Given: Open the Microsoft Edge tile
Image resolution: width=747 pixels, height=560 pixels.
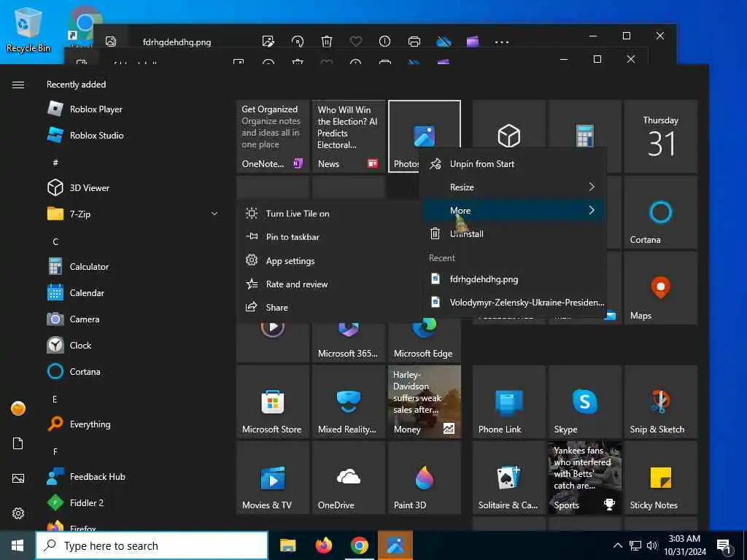Looking at the screenshot, I should pyautogui.click(x=425, y=342).
